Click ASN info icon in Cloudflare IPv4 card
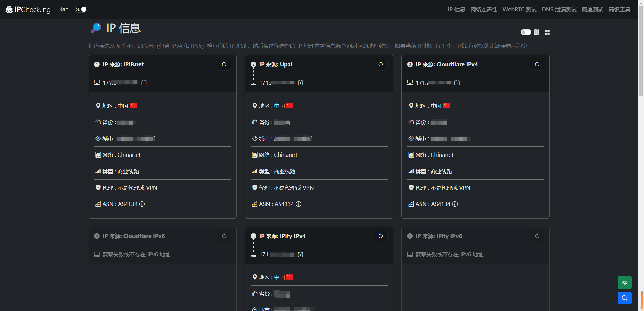Screen dimensions: 644x311 (455, 204)
